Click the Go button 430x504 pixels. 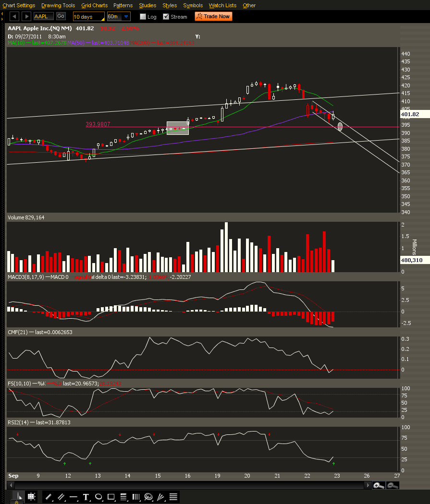click(x=61, y=16)
